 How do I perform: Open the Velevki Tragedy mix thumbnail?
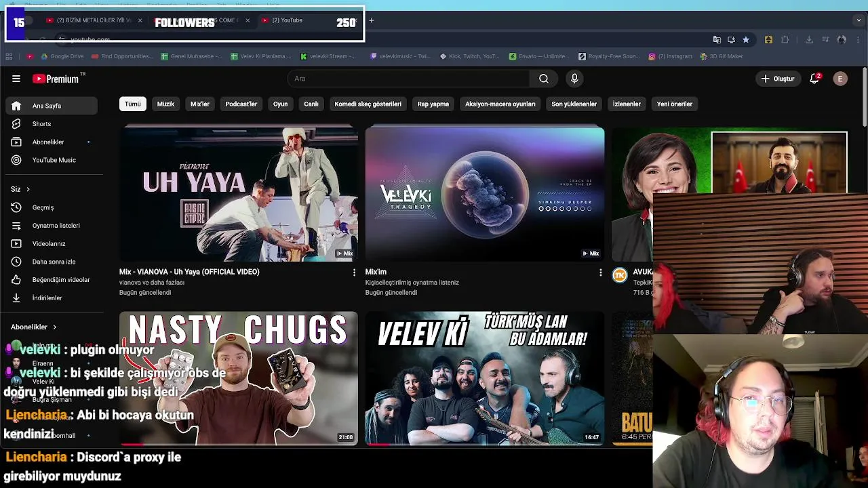coord(485,193)
